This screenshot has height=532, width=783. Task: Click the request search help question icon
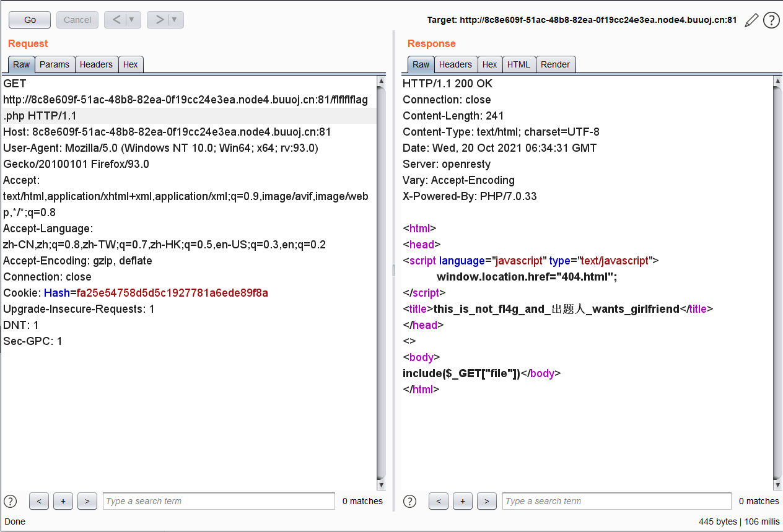(x=11, y=501)
